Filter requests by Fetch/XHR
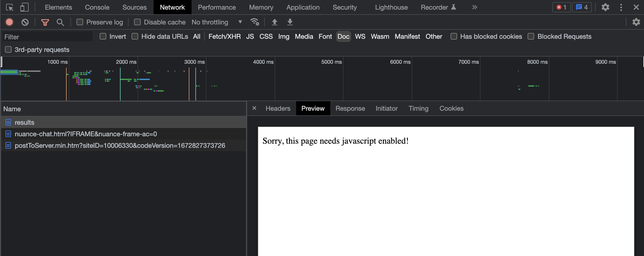The image size is (644, 256). click(225, 37)
